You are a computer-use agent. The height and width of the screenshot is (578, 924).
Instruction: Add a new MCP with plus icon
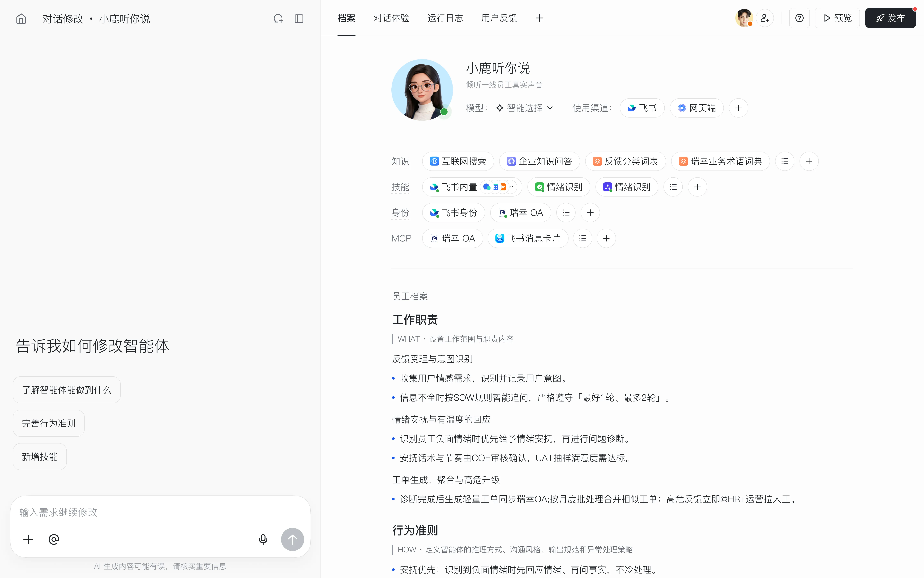click(606, 238)
